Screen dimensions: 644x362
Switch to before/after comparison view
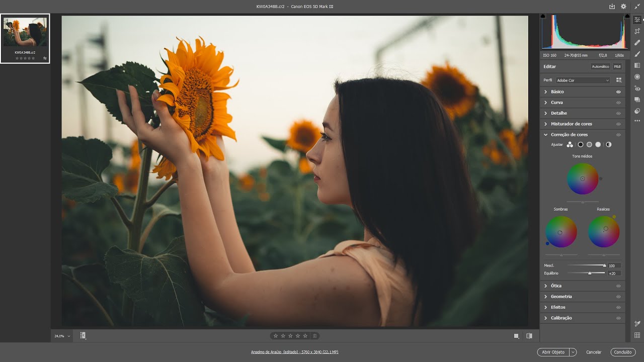(x=529, y=336)
